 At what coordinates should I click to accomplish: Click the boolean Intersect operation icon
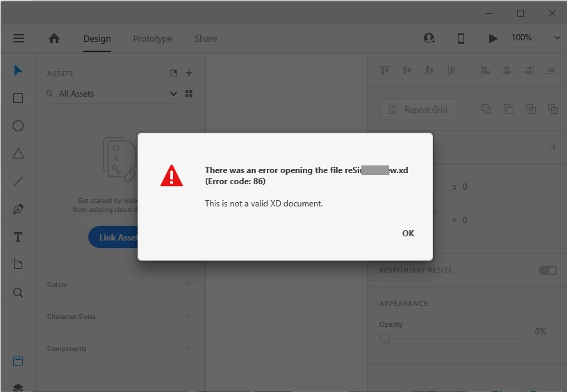[531, 109]
